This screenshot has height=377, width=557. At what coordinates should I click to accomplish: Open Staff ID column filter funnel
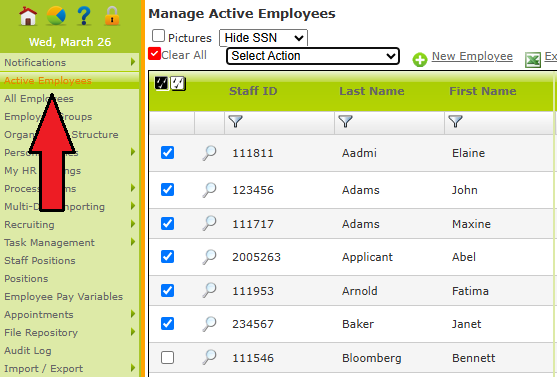235,122
